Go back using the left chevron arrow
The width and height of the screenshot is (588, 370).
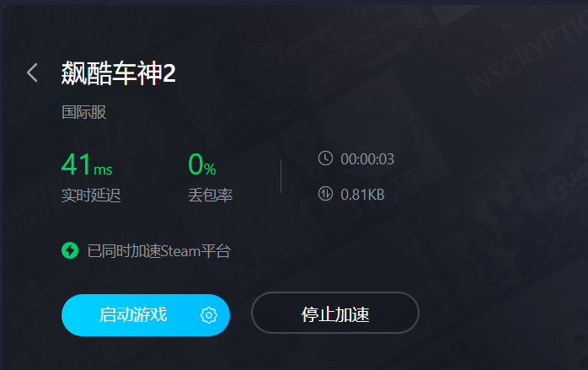pyautogui.click(x=32, y=72)
